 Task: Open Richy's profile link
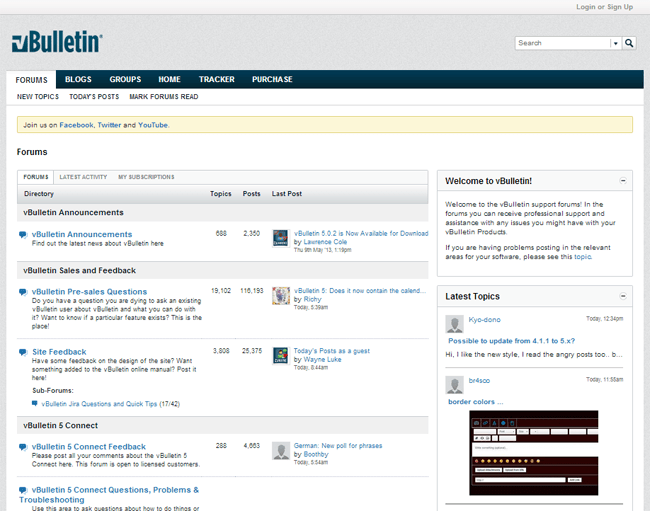[x=312, y=299]
